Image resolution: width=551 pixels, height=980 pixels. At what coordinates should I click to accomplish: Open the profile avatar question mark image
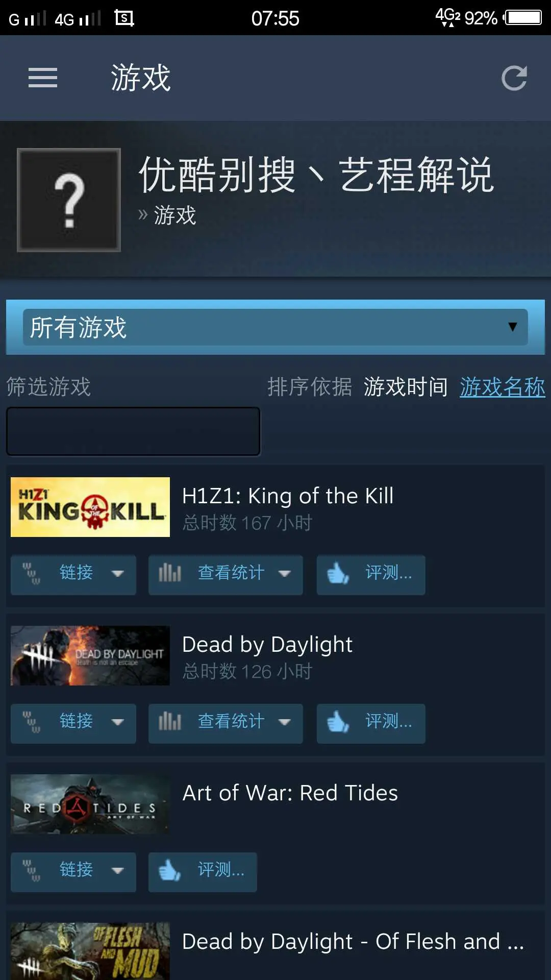pyautogui.click(x=69, y=200)
